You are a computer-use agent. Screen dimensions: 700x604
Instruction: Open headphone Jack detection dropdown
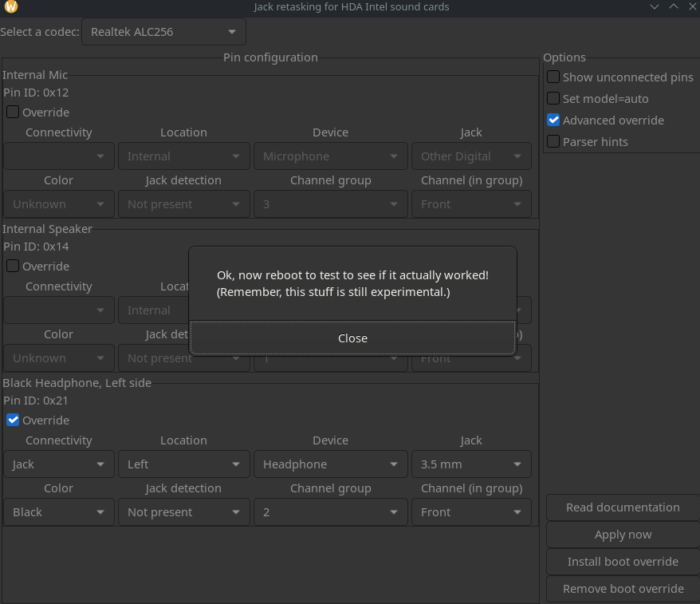[x=184, y=512]
